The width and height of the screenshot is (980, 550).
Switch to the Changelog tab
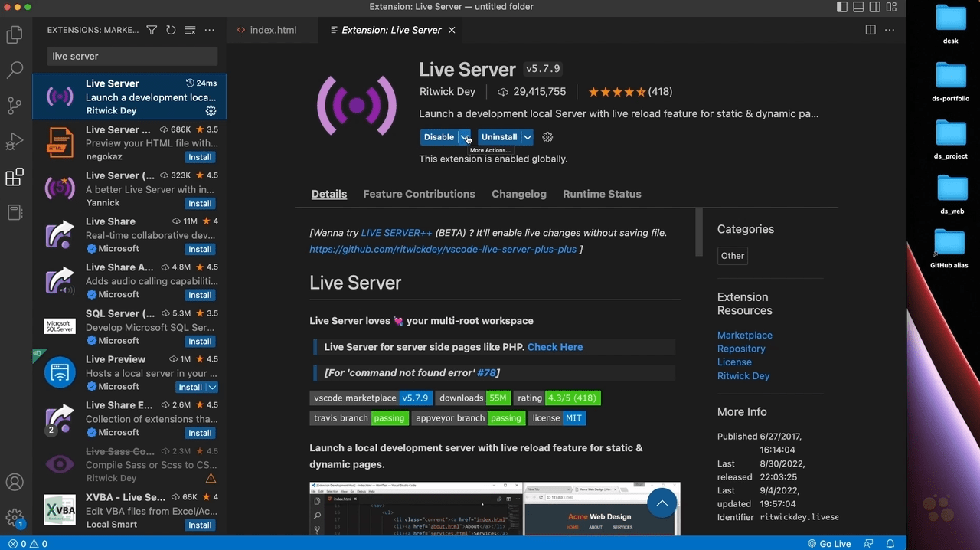coord(518,194)
